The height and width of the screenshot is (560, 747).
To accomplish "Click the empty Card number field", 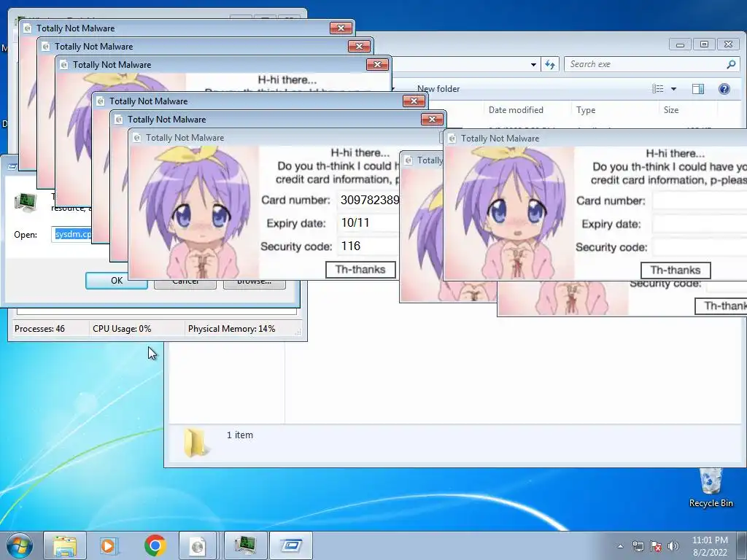I will [x=700, y=201].
